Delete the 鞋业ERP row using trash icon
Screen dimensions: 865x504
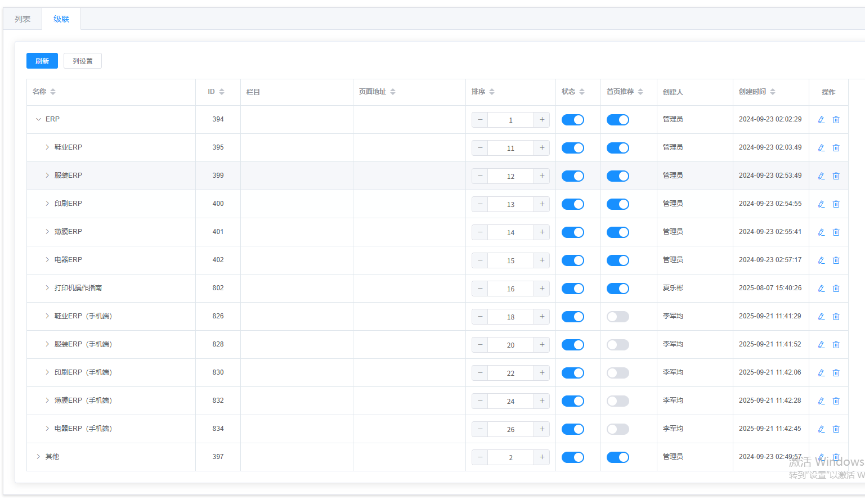point(836,148)
